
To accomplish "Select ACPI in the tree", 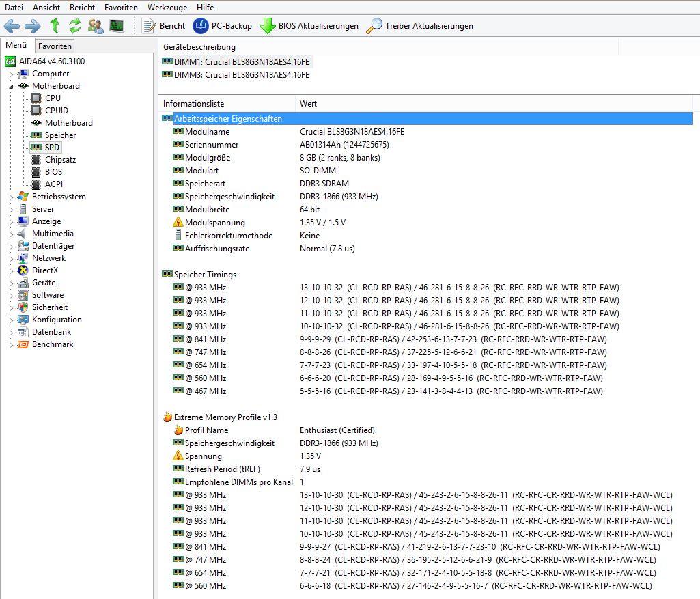I will point(47,184).
